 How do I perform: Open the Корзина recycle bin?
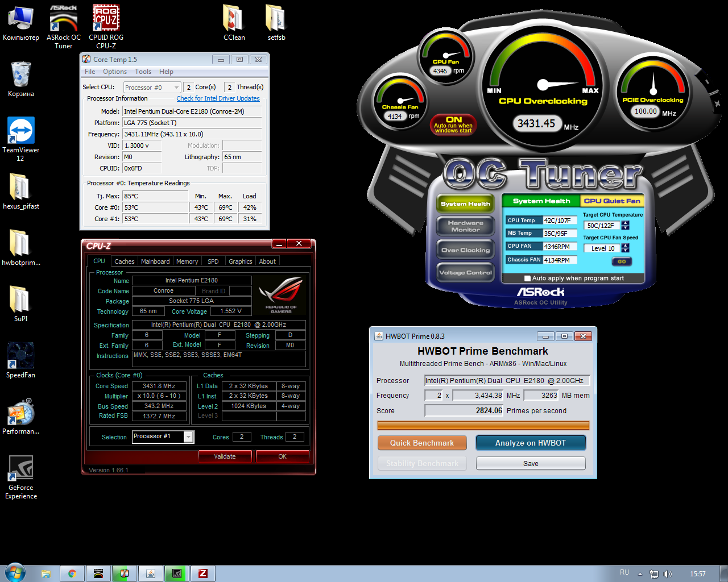[x=21, y=79]
